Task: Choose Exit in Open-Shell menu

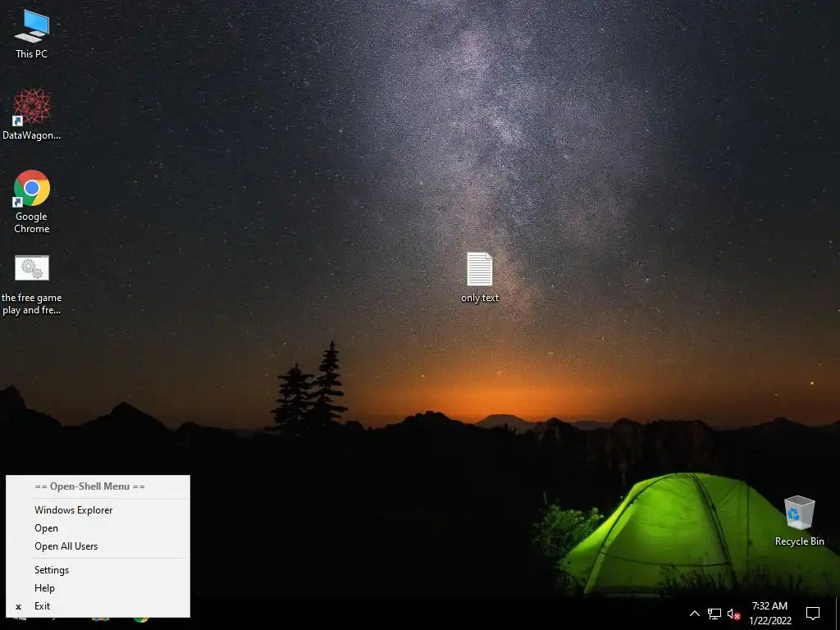Action: tap(98, 606)
